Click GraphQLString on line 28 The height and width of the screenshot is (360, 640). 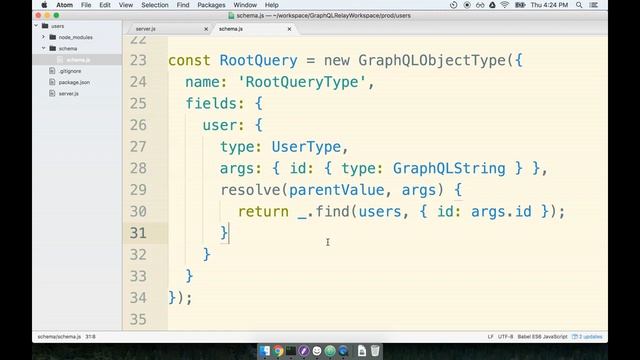[x=449, y=168]
